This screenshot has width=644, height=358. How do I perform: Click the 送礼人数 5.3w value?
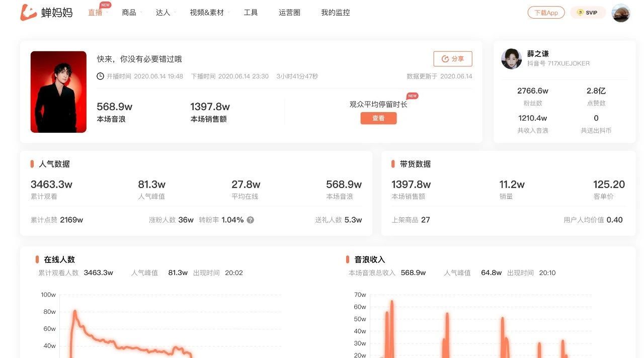pyautogui.click(x=353, y=220)
